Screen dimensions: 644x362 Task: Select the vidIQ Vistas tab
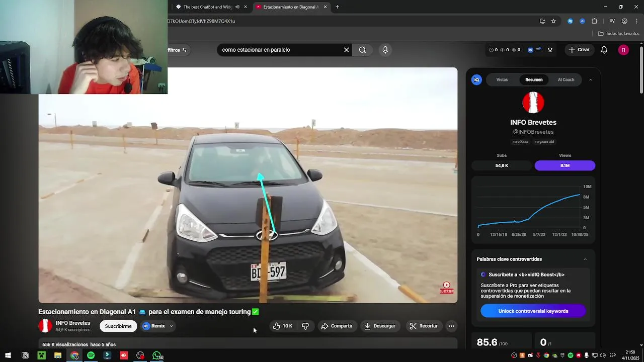(502, 79)
